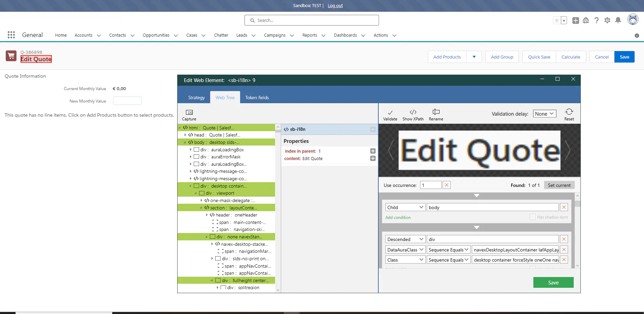Click the Reset refresh icon

tap(569, 112)
